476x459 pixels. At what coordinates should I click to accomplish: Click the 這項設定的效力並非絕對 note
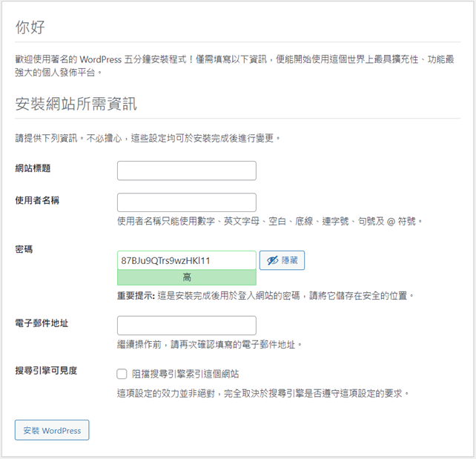click(263, 394)
